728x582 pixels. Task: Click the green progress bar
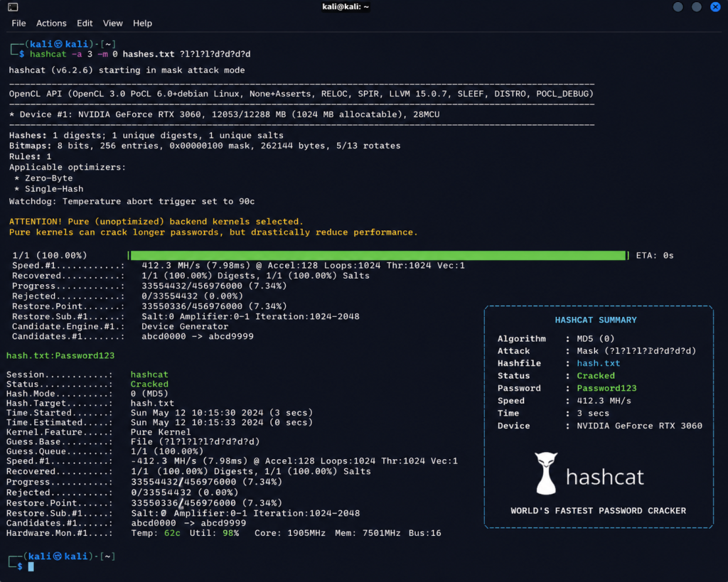tap(378, 255)
